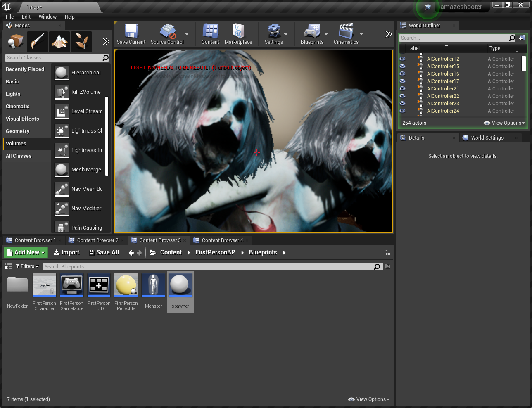Open the Filters dropdown
This screenshot has width=532, height=408.
tap(27, 266)
